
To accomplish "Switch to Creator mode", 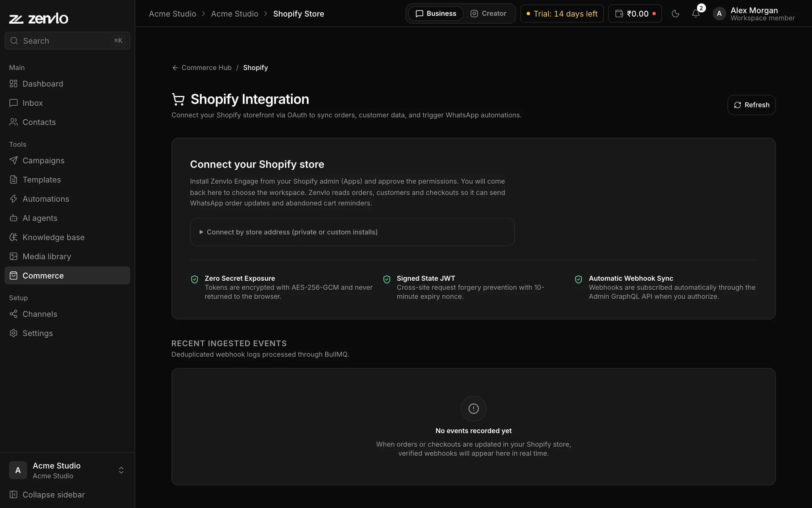I will [x=488, y=14].
